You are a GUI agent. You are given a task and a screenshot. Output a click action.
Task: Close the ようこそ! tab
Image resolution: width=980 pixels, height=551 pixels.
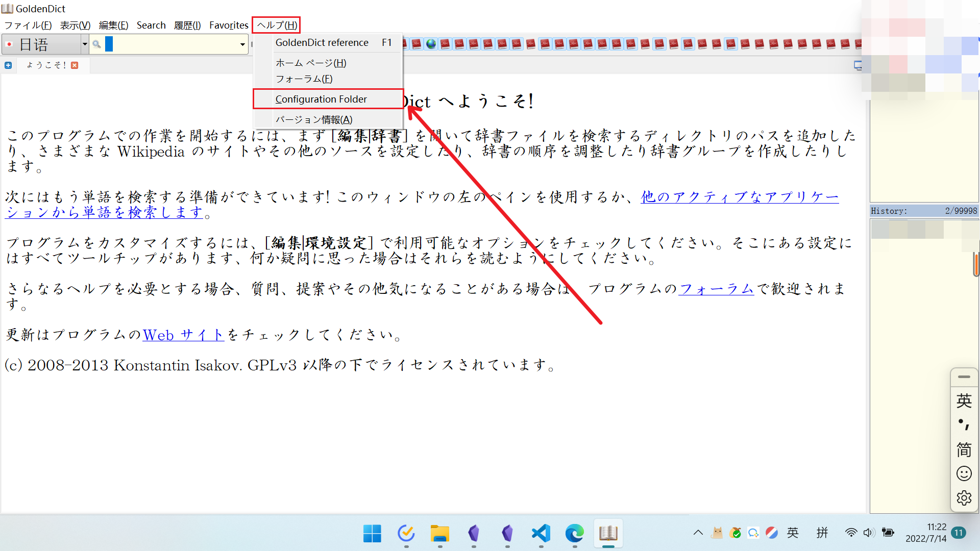(75, 65)
